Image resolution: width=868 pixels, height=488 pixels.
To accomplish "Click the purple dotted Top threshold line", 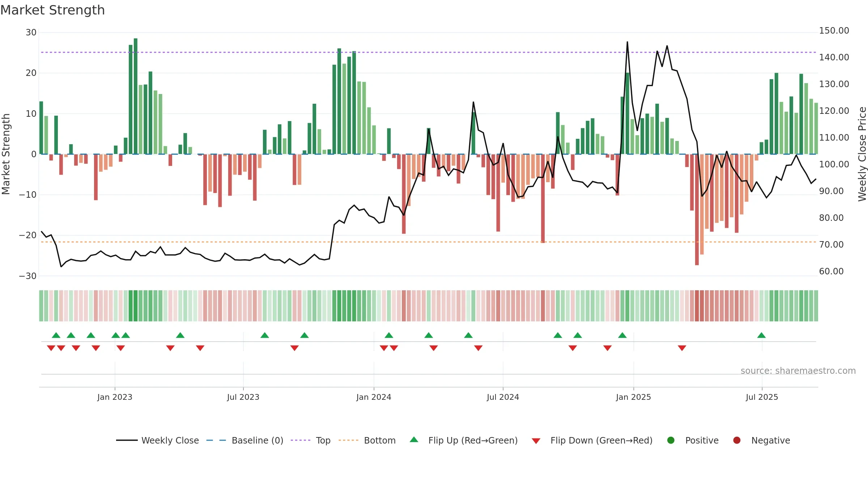I will click(x=429, y=52).
